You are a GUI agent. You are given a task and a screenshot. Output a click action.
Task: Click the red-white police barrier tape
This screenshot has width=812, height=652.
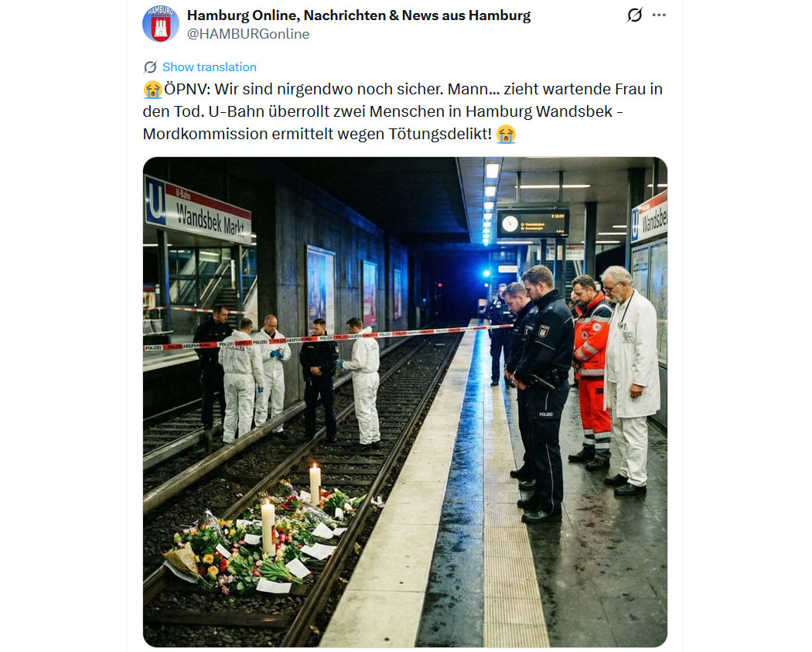[x=326, y=338]
